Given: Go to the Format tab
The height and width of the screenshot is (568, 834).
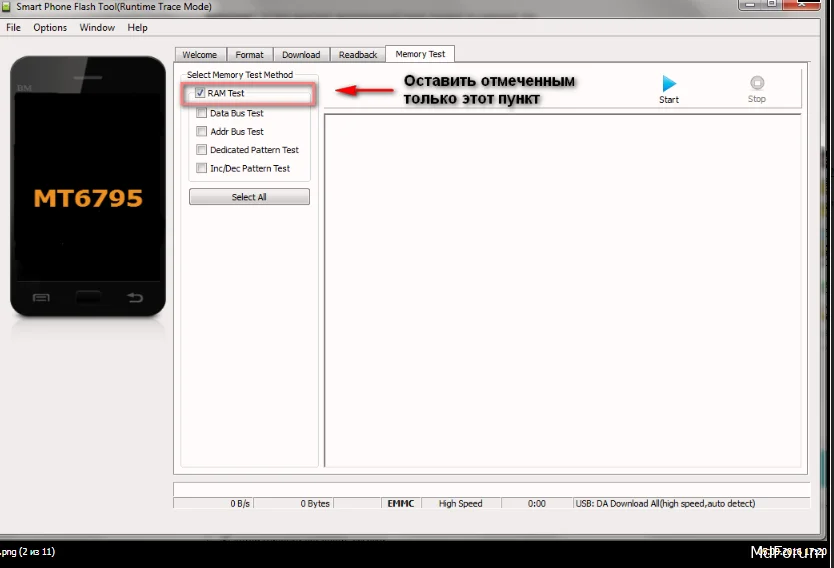Looking at the screenshot, I should pos(250,55).
